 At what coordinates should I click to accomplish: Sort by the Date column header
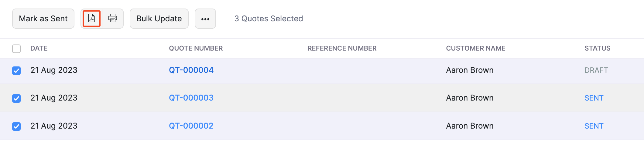39,48
